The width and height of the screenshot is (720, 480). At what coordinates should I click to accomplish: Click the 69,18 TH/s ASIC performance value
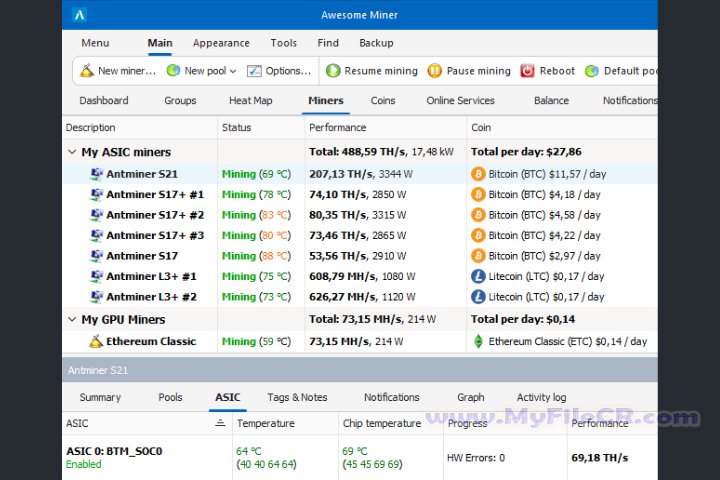(x=600, y=458)
